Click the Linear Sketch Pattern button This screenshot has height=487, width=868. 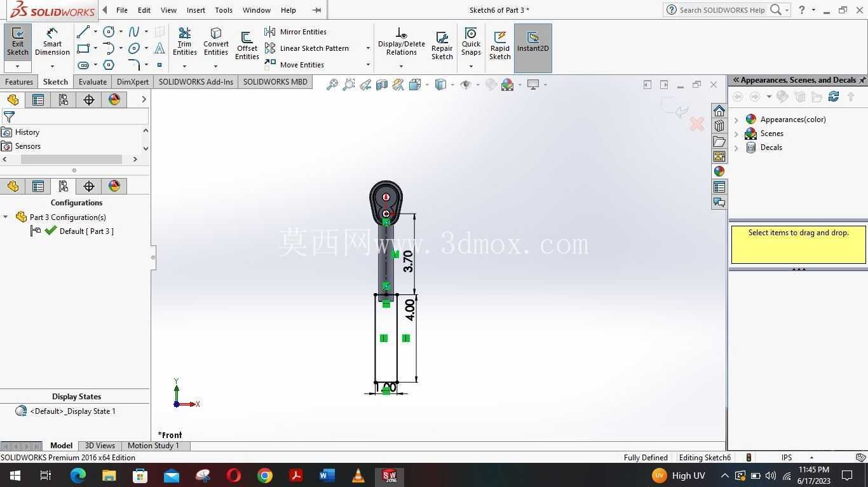click(307, 48)
